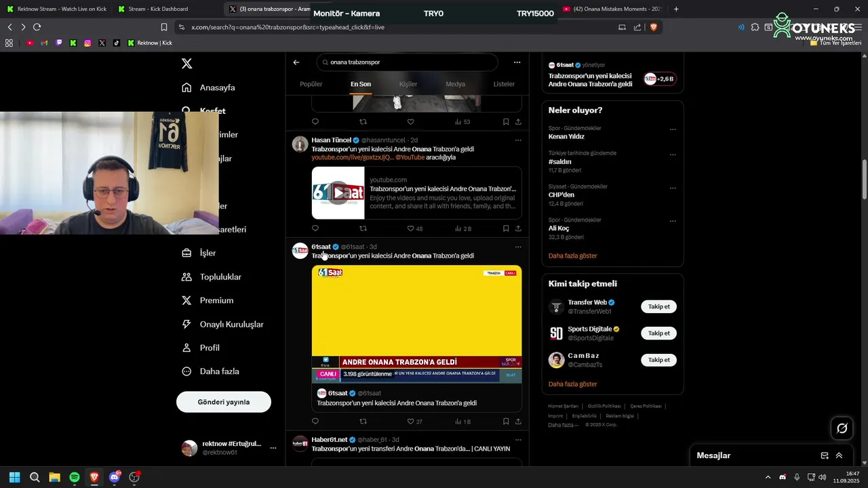Compose a new message in Mesajlar bar
The width and height of the screenshot is (868, 488).
click(x=825, y=455)
